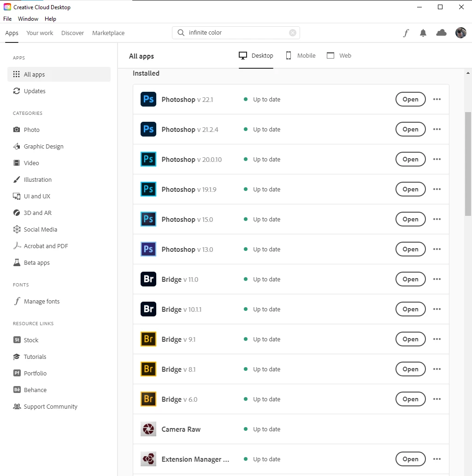This screenshot has width=472, height=476.
Task: Open notifications bell icon
Action: [423, 33]
